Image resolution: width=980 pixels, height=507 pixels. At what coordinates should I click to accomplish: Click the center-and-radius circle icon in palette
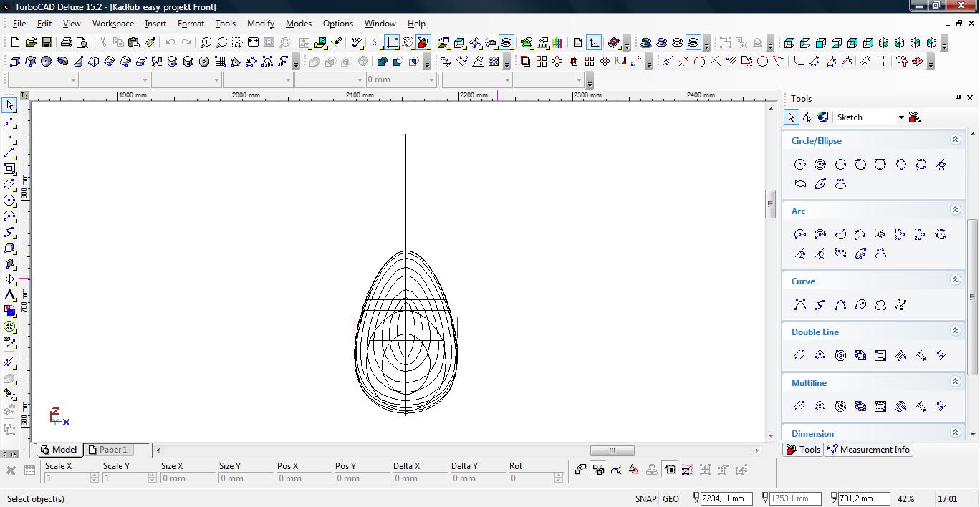click(x=800, y=165)
